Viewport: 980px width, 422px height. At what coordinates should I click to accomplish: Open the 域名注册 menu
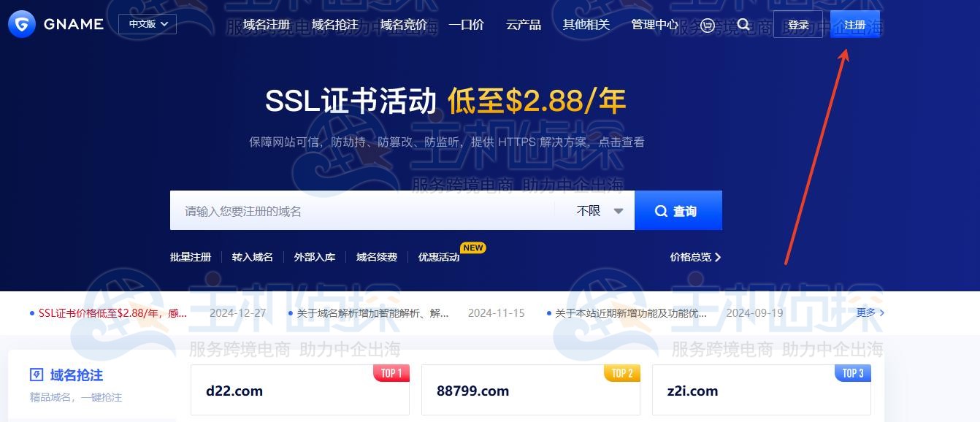click(x=267, y=25)
